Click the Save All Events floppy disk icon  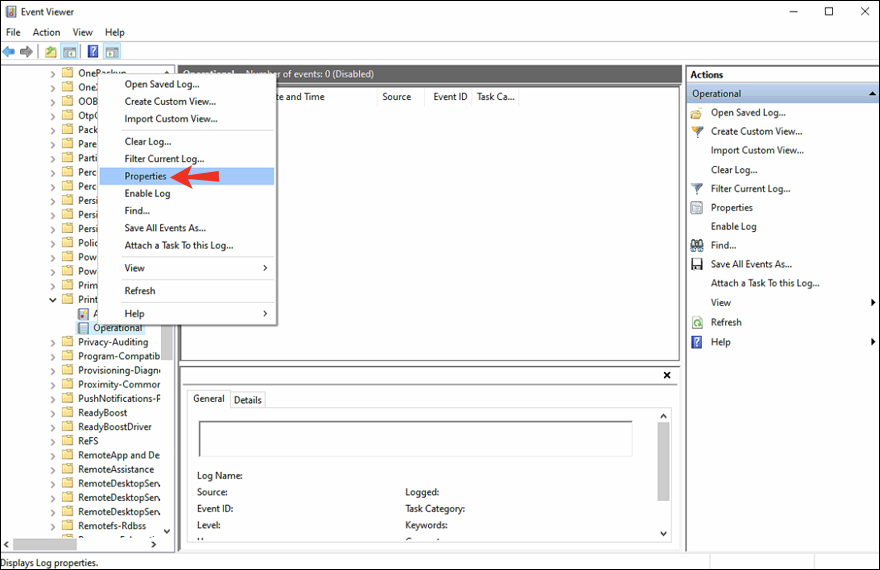(x=696, y=264)
